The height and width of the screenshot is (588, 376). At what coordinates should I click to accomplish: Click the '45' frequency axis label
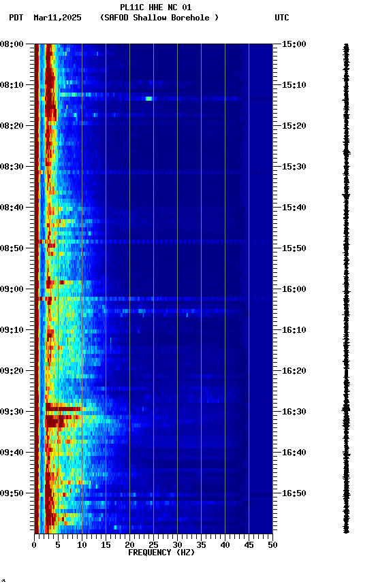249,545
